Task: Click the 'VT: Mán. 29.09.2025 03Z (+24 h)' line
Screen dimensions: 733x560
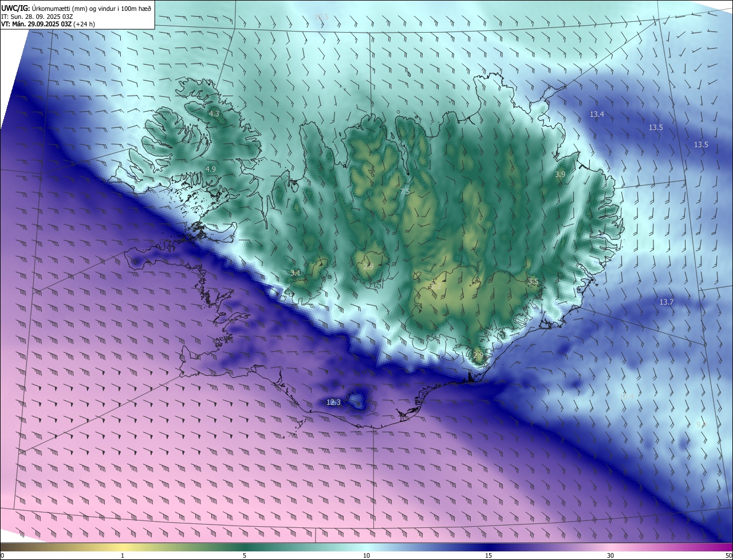Action: 48,24
